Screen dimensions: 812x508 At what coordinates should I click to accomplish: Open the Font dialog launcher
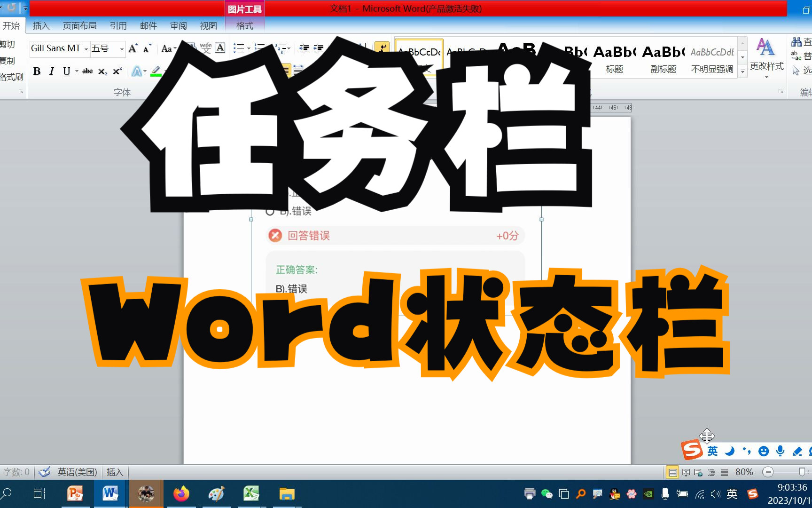point(21,91)
